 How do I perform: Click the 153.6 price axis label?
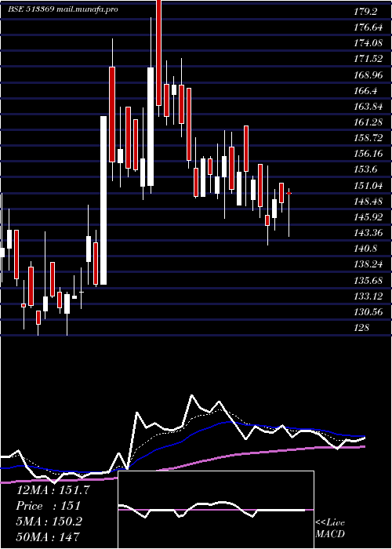(x=365, y=169)
